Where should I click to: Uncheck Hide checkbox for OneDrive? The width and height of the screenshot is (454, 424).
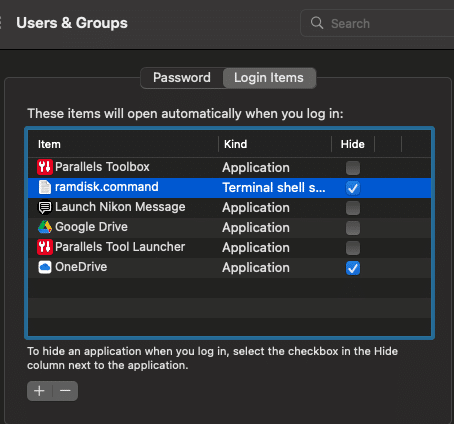pyautogui.click(x=353, y=268)
